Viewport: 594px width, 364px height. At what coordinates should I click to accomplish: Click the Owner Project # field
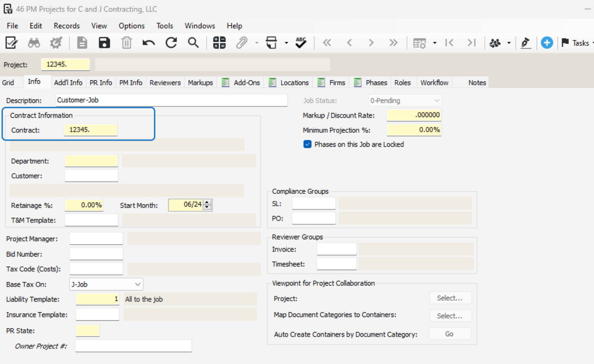pyautogui.click(x=133, y=346)
